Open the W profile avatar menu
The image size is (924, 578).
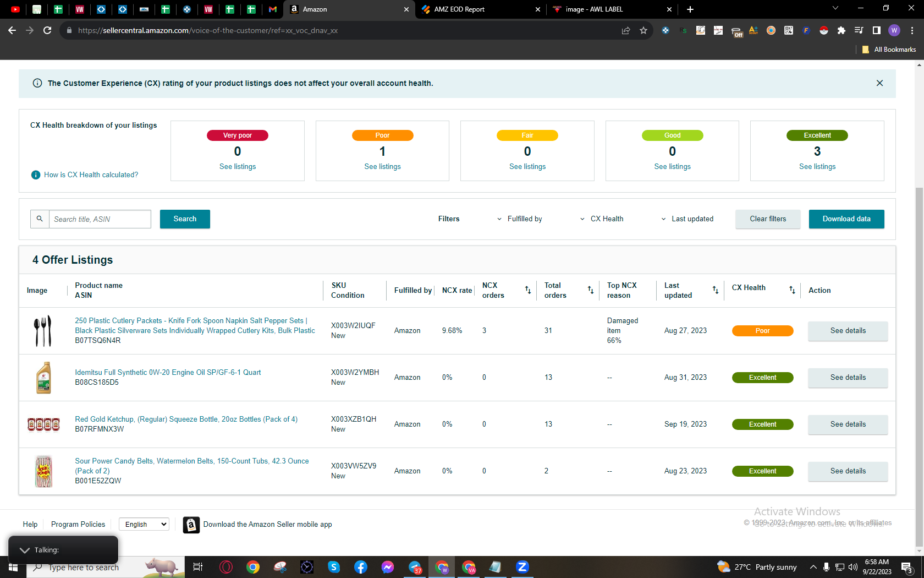coord(894,30)
